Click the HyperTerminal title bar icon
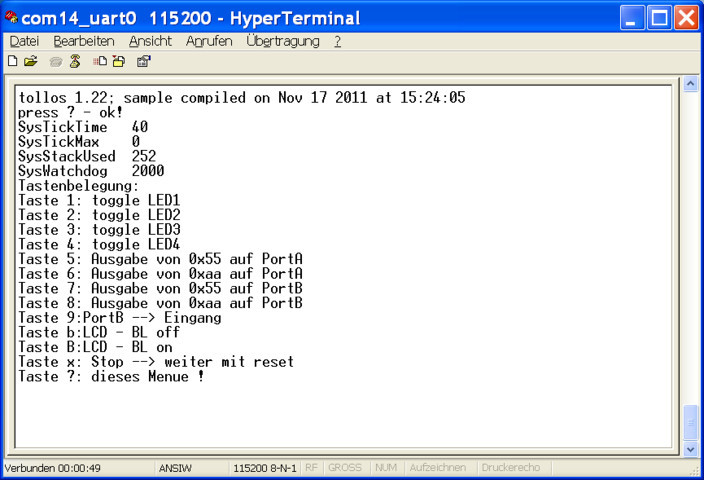The width and height of the screenshot is (704, 480). click(x=11, y=18)
